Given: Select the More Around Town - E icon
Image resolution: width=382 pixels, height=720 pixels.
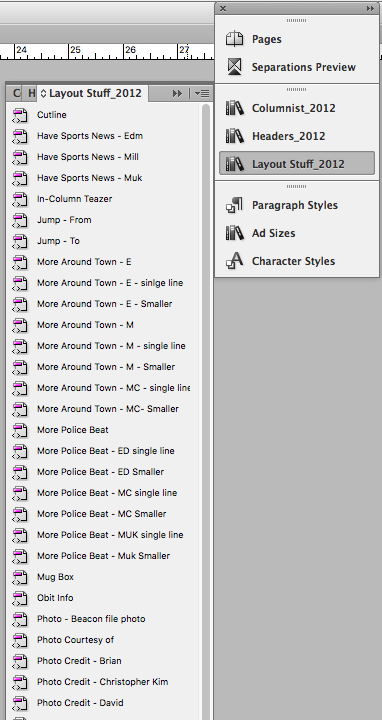Looking at the screenshot, I should pyautogui.click(x=20, y=262).
